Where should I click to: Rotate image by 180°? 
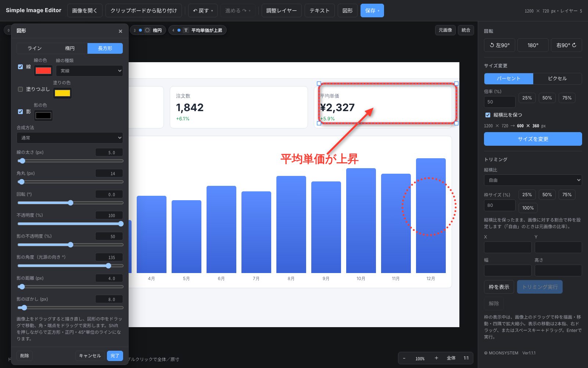click(x=533, y=45)
